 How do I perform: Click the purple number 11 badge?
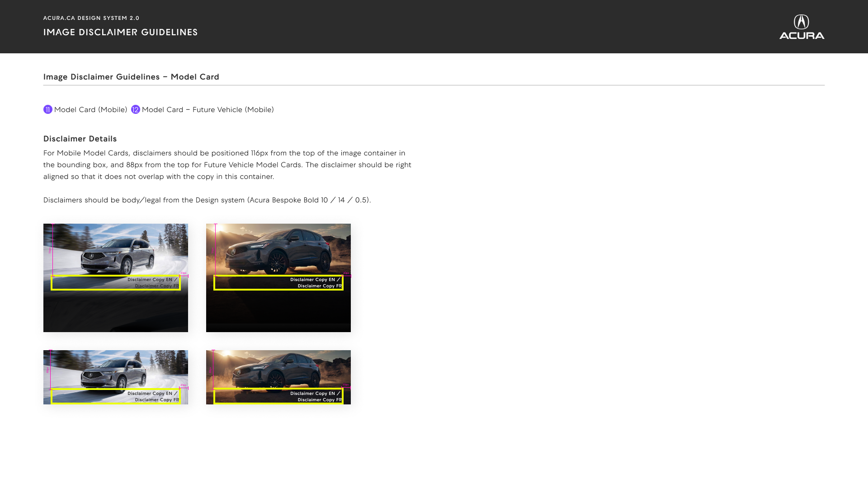(x=48, y=109)
